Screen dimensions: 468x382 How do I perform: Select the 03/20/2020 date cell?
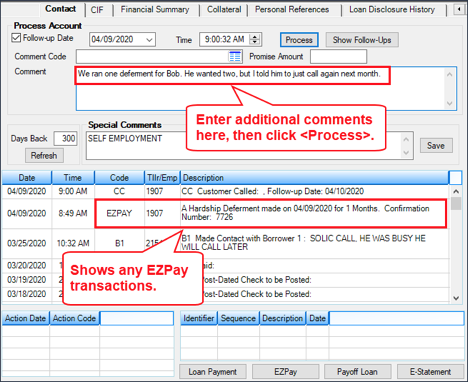27,266
